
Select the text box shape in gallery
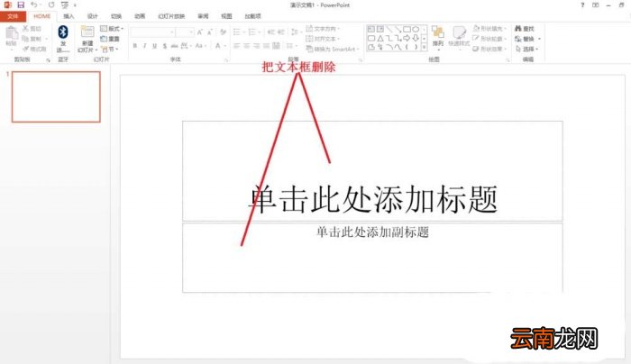pos(371,30)
